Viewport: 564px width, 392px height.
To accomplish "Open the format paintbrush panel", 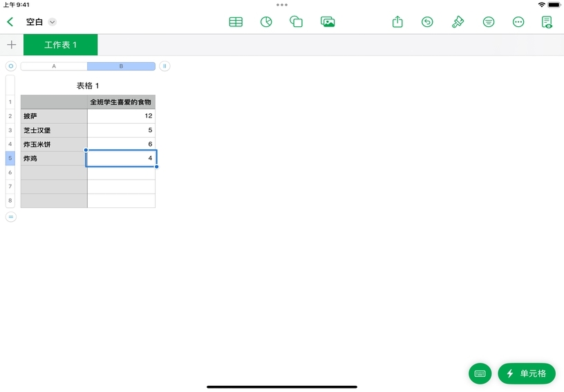I will (458, 22).
